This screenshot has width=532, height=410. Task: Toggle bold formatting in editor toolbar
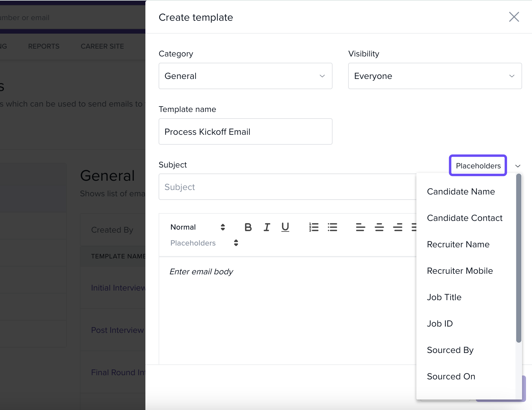point(248,227)
